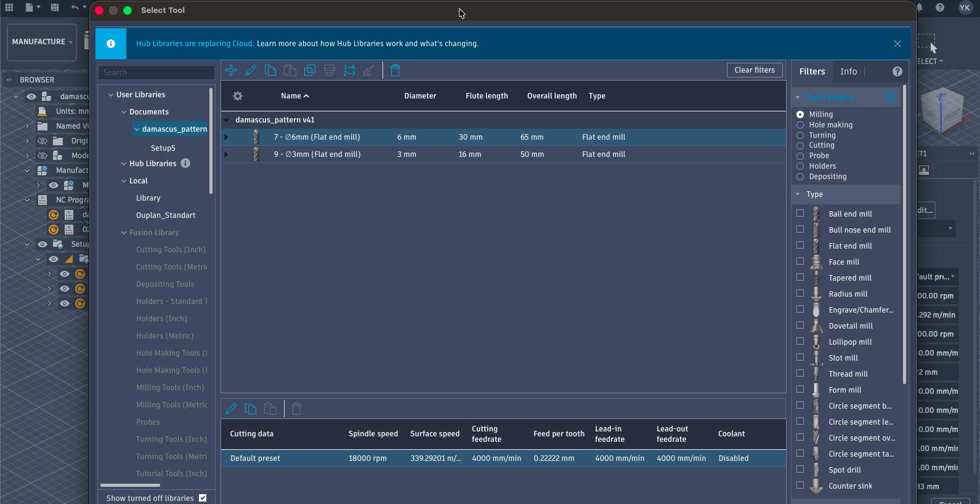Collapse the damascus_pattern v41 group
980x504 pixels.
coord(226,120)
